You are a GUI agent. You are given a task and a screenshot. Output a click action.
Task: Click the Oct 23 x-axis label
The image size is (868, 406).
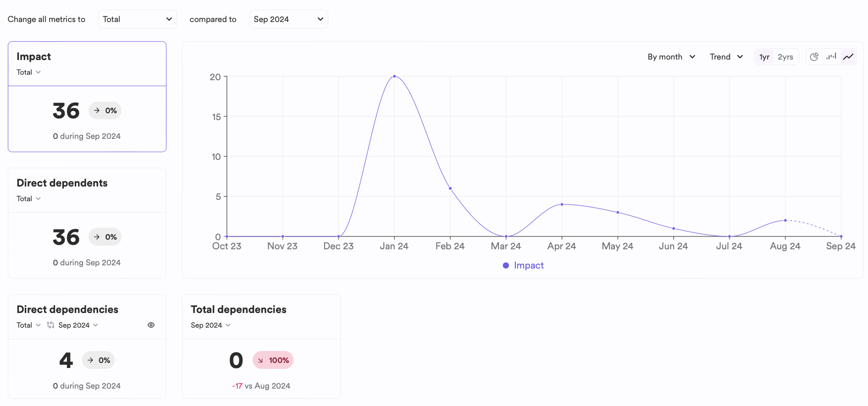227,246
